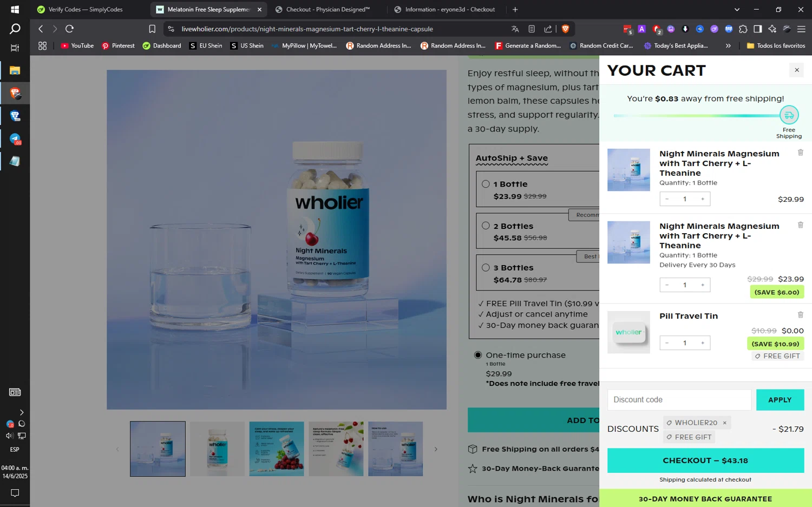Viewport: 812px width, 507px height.
Task: Open the Pinterest bookmark
Action: [x=118, y=46]
